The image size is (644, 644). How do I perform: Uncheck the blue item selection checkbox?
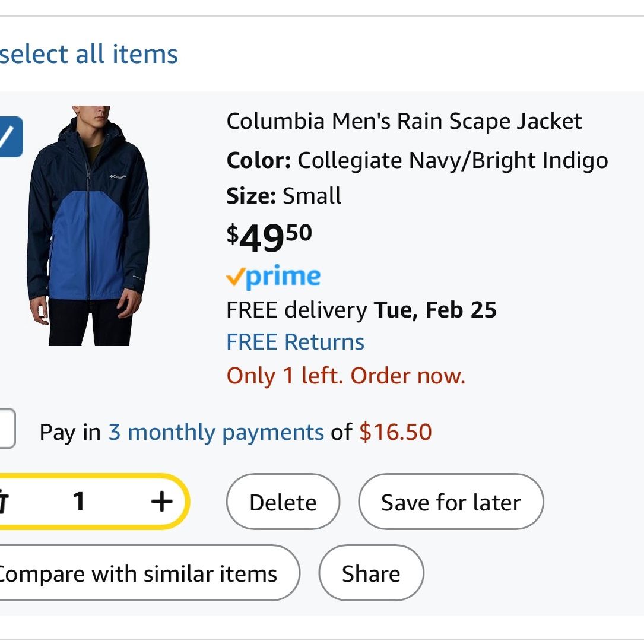(x=11, y=137)
